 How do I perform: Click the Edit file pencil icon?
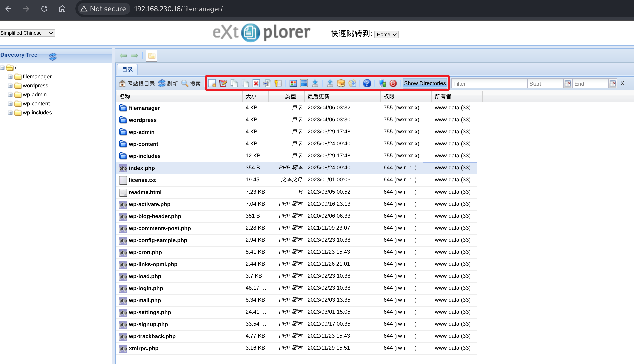[223, 83]
